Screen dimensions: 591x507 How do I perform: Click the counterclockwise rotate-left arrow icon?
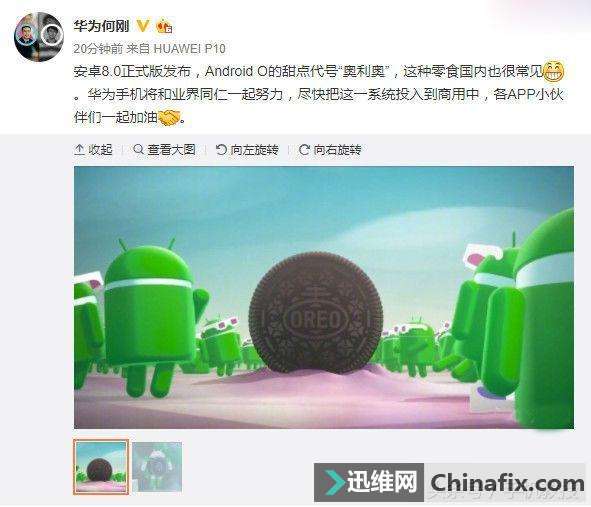click(221, 150)
